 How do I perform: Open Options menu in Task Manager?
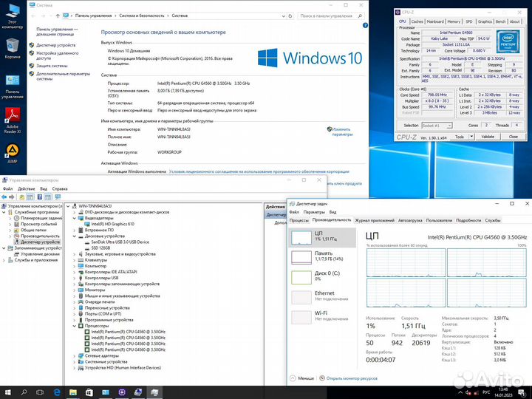(314, 212)
